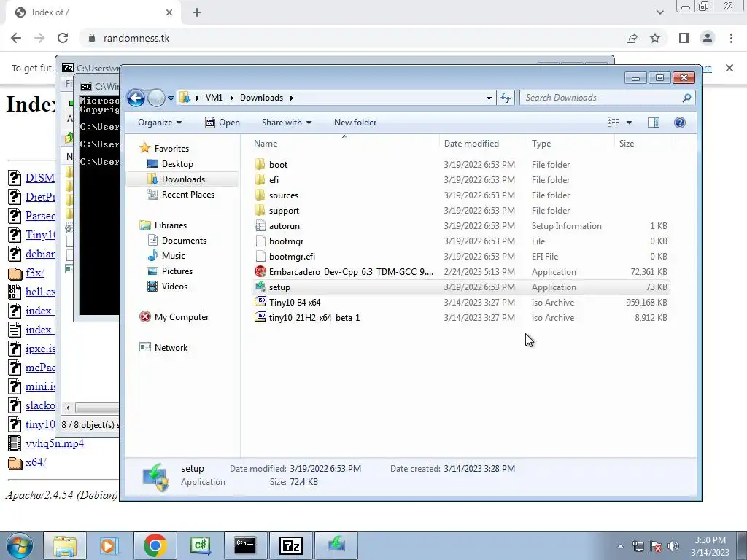Viewport: 747px width, 560px height.
Task: Open Chrome tab search chevron
Action: pyautogui.click(x=659, y=12)
